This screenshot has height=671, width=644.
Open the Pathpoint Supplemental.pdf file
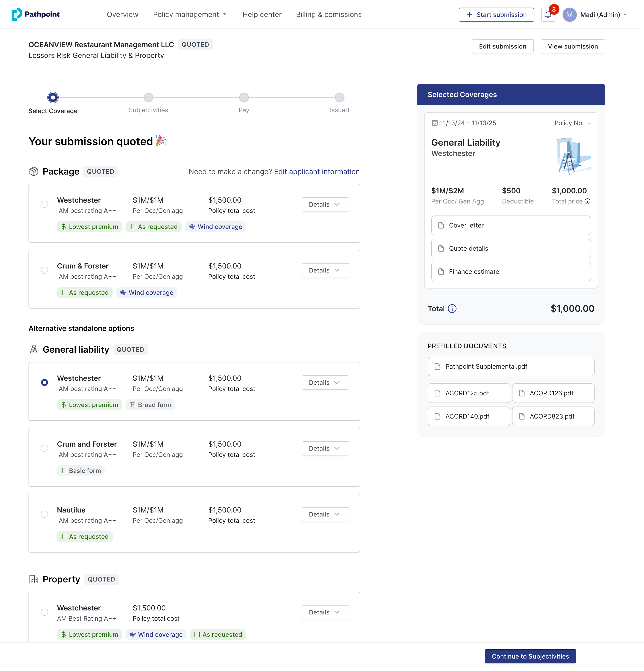point(510,366)
